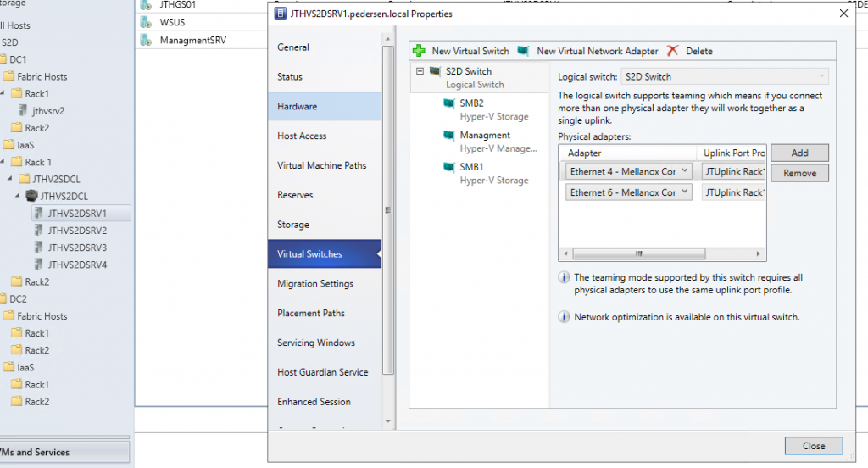Click the New Virtual Network Adapter icon
This screenshot has width=868, height=468.
click(x=523, y=51)
